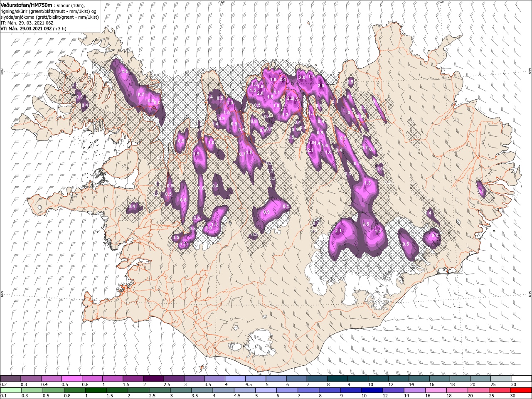
Task: Select the darkest green 1 swatch in lower scale
Action: [x=96, y=390]
